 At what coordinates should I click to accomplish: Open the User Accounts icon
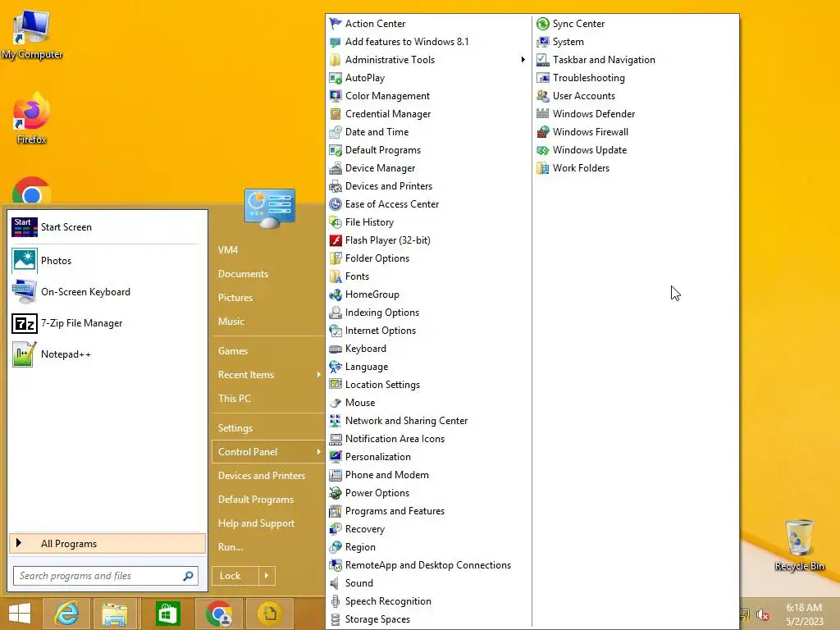pos(543,96)
